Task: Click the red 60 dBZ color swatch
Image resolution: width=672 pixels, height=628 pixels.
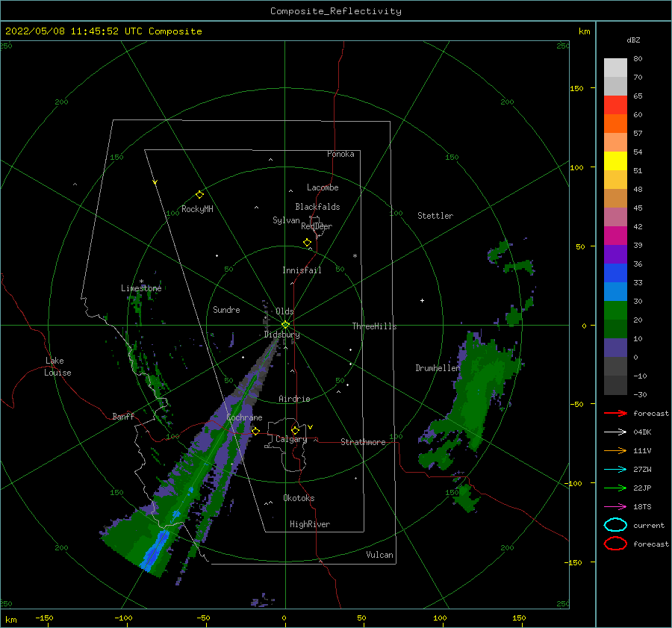Action: 615,105
